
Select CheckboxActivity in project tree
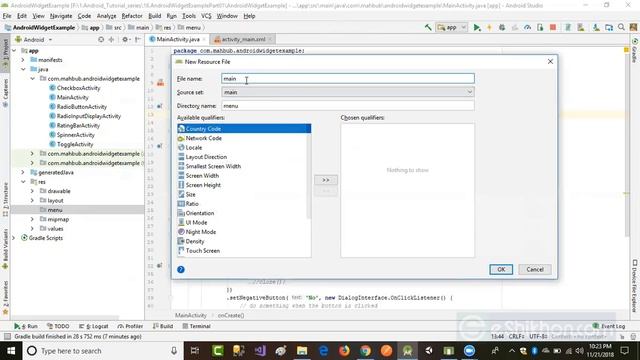pyautogui.click(x=78, y=88)
